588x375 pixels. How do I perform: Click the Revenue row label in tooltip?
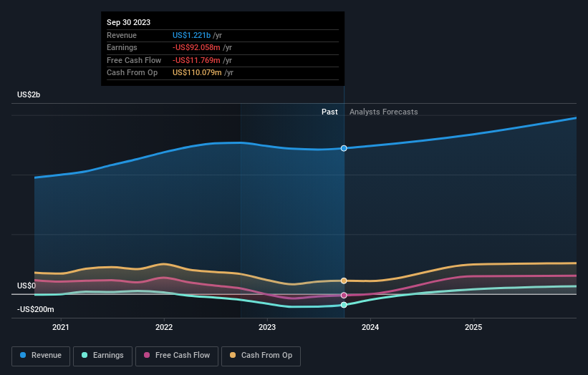tap(122, 35)
